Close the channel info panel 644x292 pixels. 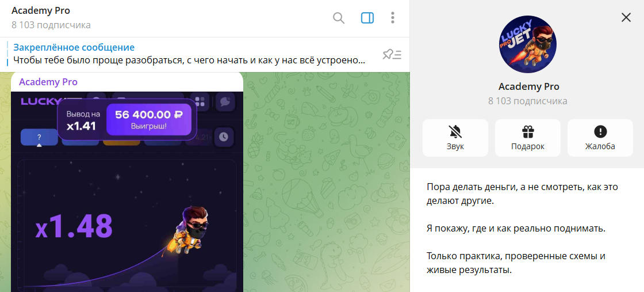(x=626, y=17)
